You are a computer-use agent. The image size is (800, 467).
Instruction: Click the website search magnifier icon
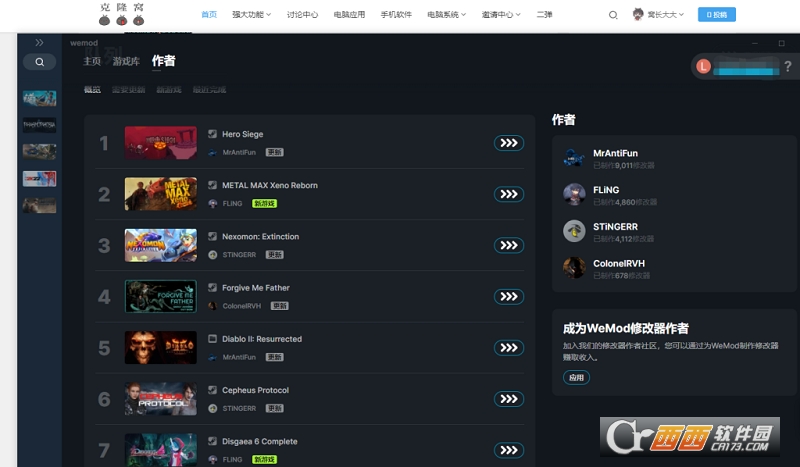pyautogui.click(x=613, y=15)
